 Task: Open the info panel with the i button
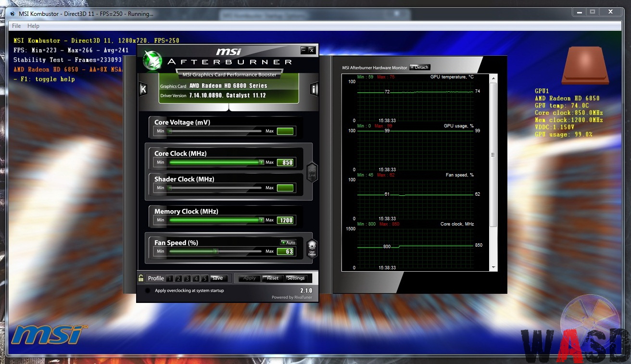point(314,89)
